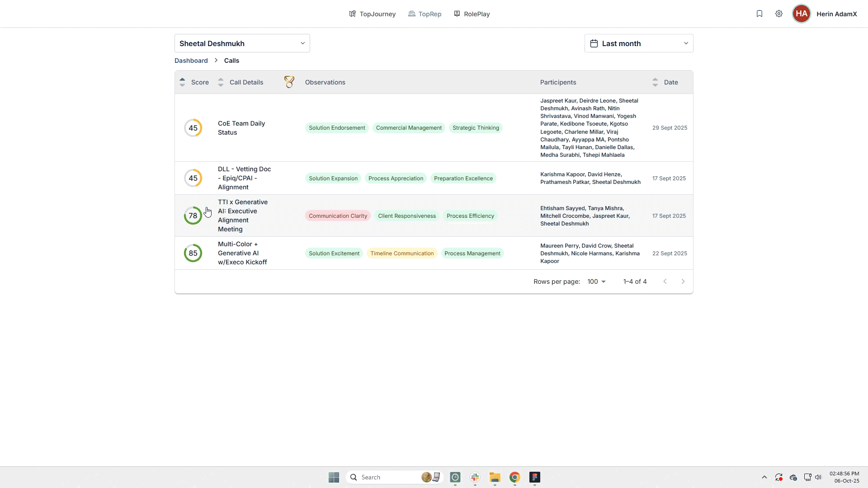Sort by Score column arrows
Viewport: 868px width, 488px height.
182,82
